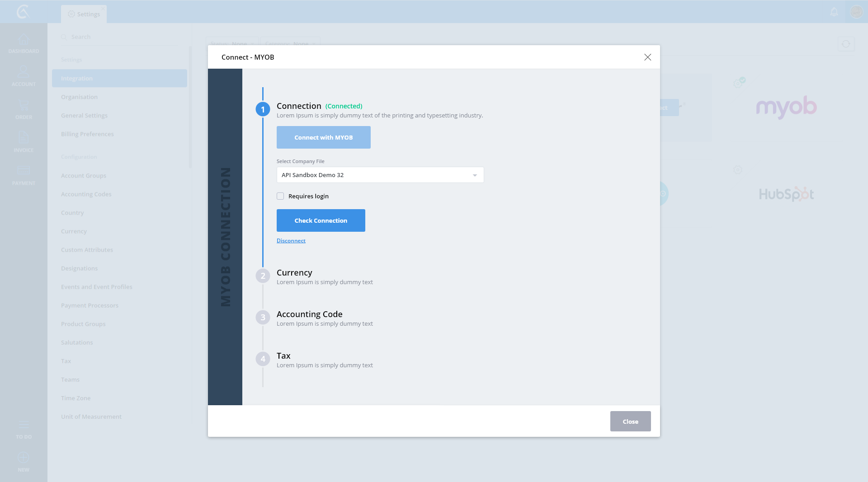This screenshot has width=868, height=482.
Task: Open the Category filter dropdown
Action: 290,43
